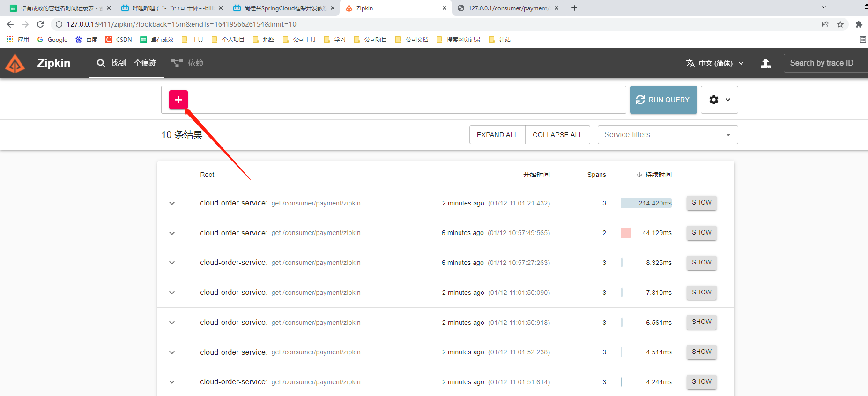Click RUN QUERY button
The image size is (868, 396).
[x=663, y=100]
